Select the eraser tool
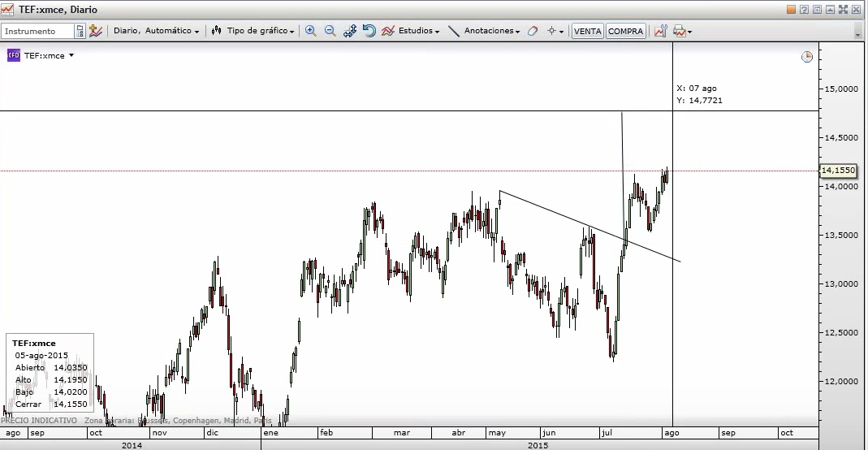868x450 pixels. pyautogui.click(x=533, y=31)
